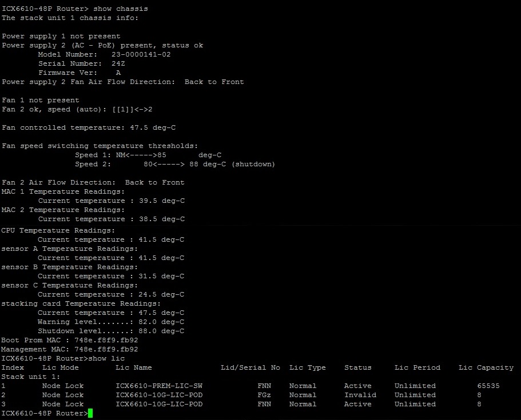Screen dimensions: 521x420
Task: Click the 'Lic Name' column header
Action: [134, 367]
